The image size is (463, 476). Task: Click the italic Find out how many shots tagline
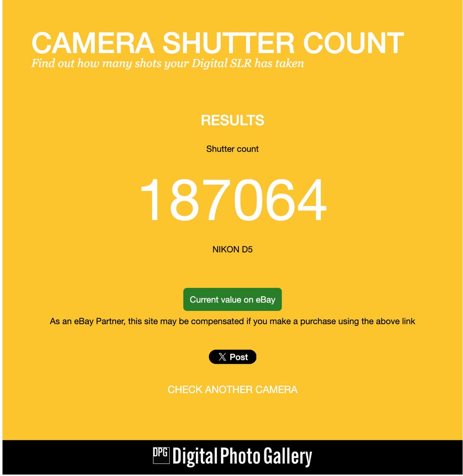click(x=167, y=64)
